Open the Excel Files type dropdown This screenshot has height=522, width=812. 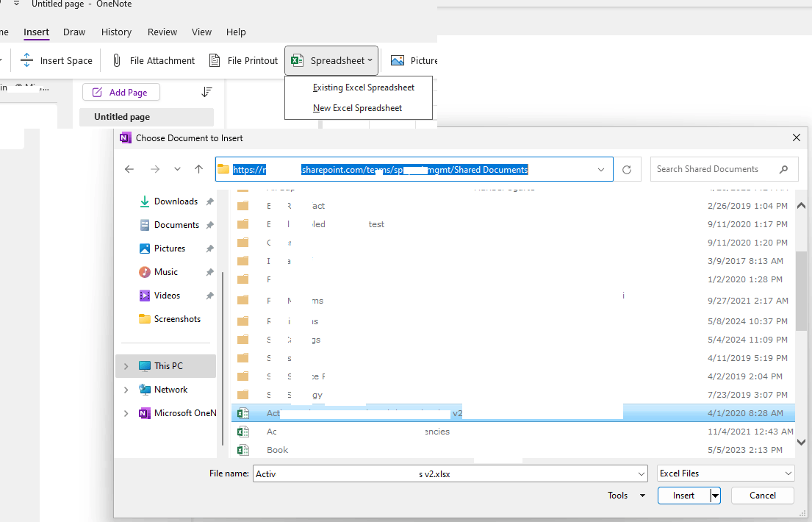pyautogui.click(x=725, y=473)
